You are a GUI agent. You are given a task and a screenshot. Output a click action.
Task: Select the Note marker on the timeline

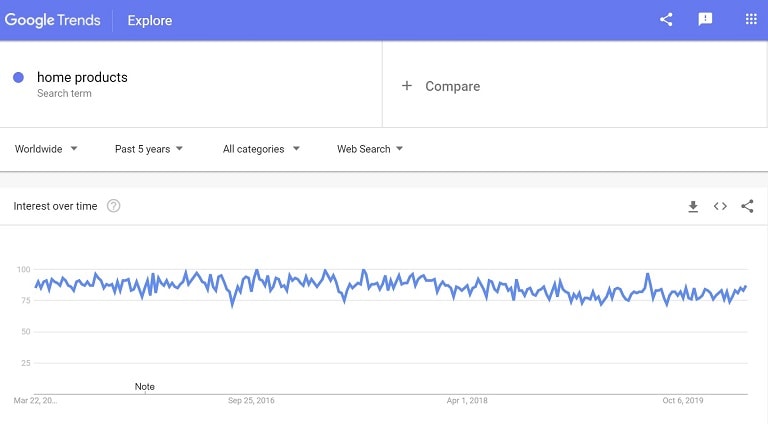[x=144, y=387]
